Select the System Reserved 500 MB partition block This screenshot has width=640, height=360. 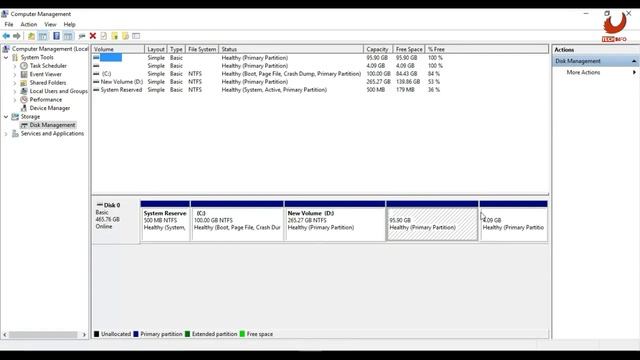pyautogui.click(x=165, y=221)
